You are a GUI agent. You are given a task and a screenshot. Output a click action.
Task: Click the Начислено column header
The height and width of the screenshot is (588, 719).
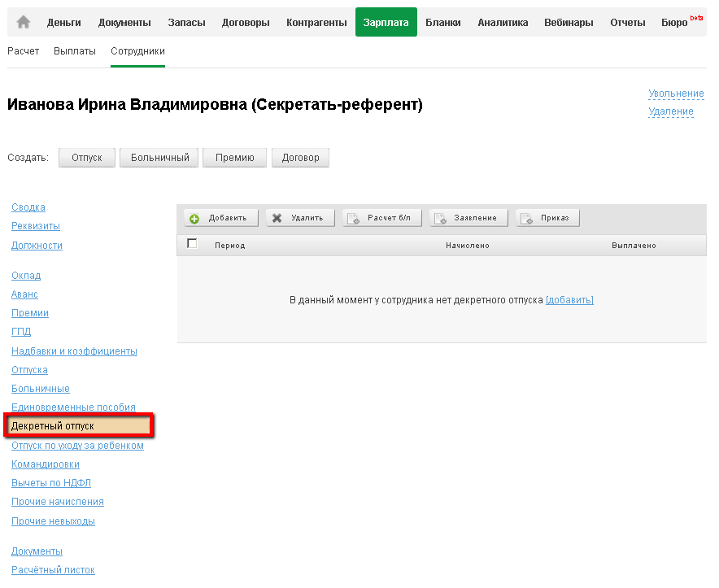467,246
